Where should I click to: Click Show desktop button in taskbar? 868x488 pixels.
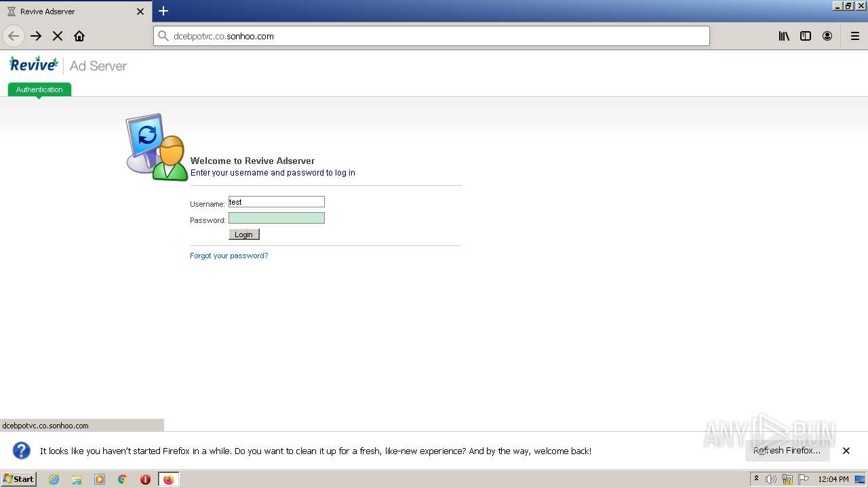pyautogui.click(x=860, y=479)
